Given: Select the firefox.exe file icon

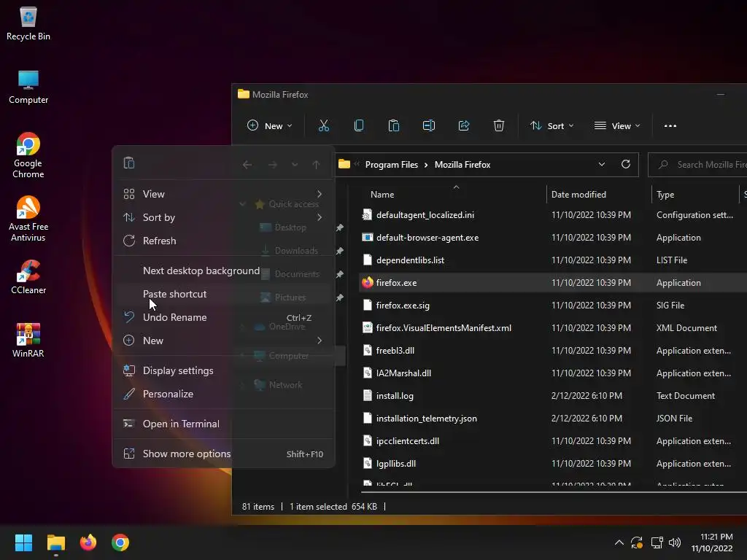Looking at the screenshot, I should point(368,282).
